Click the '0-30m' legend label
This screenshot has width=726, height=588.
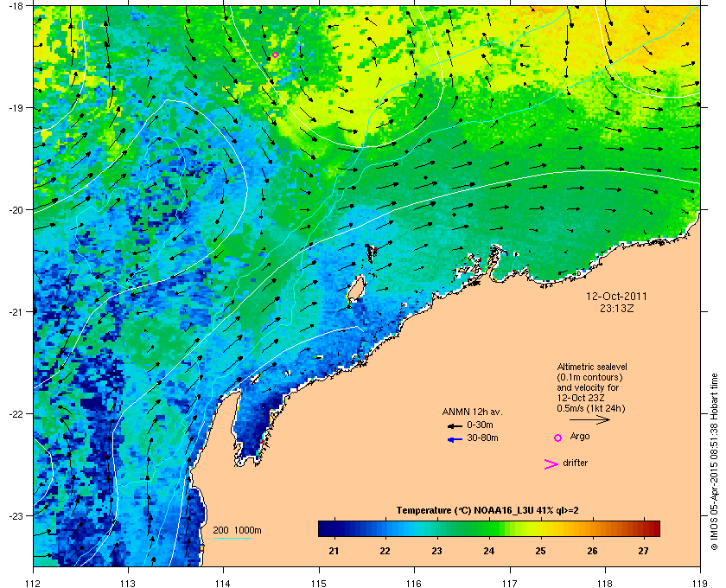coord(480,425)
